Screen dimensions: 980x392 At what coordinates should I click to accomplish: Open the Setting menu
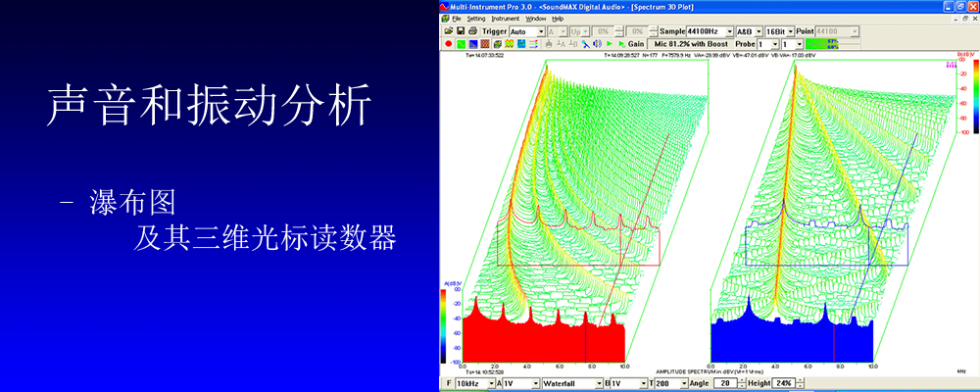[x=476, y=19]
